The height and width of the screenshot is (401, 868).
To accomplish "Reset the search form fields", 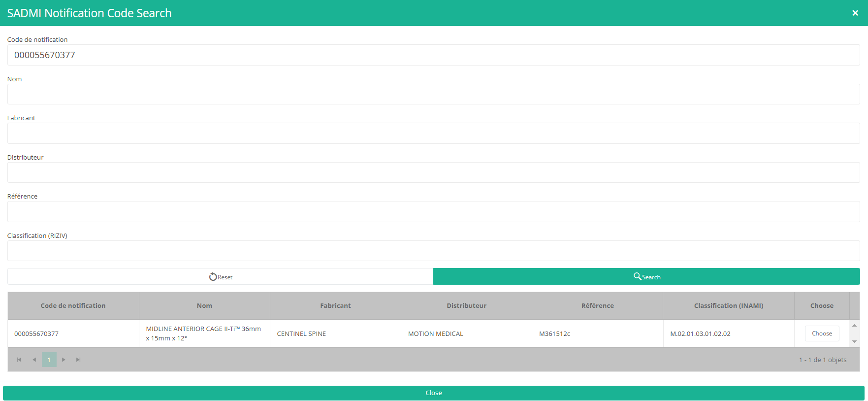I will [220, 277].
